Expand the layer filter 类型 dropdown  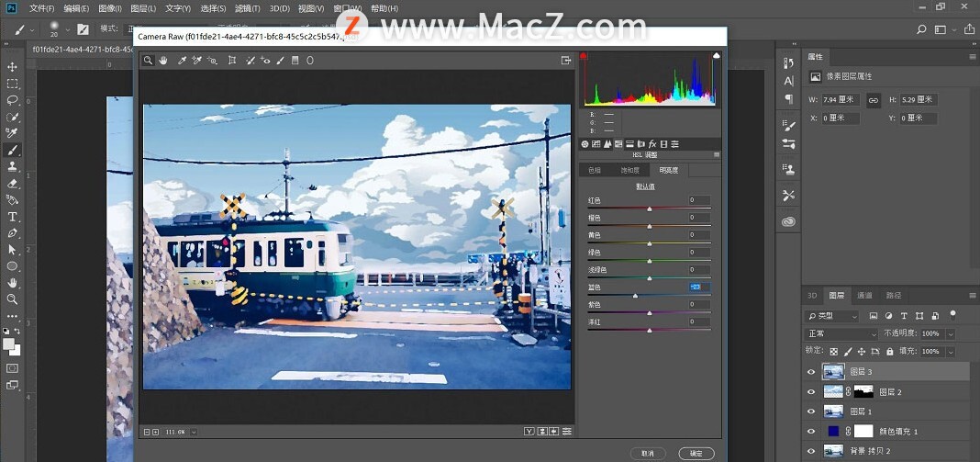tap(830, 316)
